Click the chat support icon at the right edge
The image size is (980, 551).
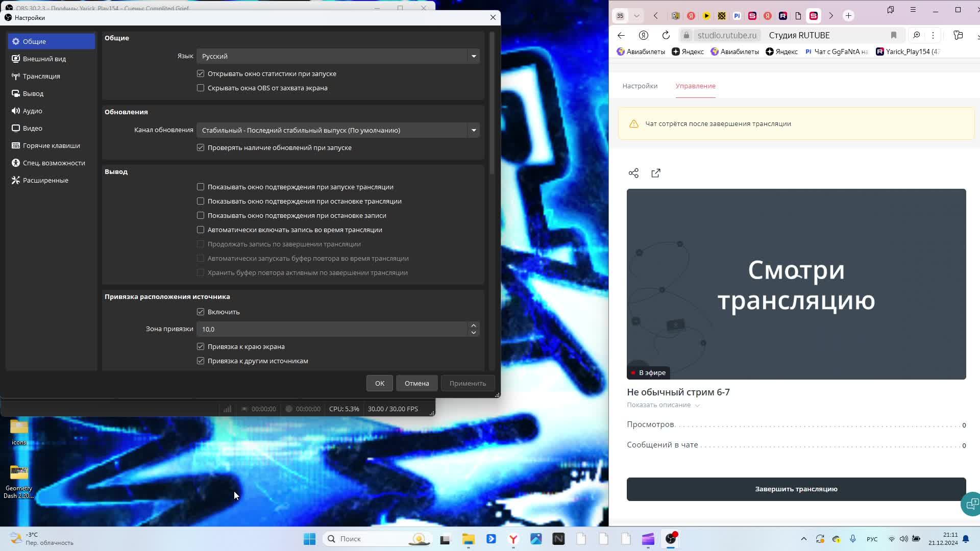pos(971,504)
